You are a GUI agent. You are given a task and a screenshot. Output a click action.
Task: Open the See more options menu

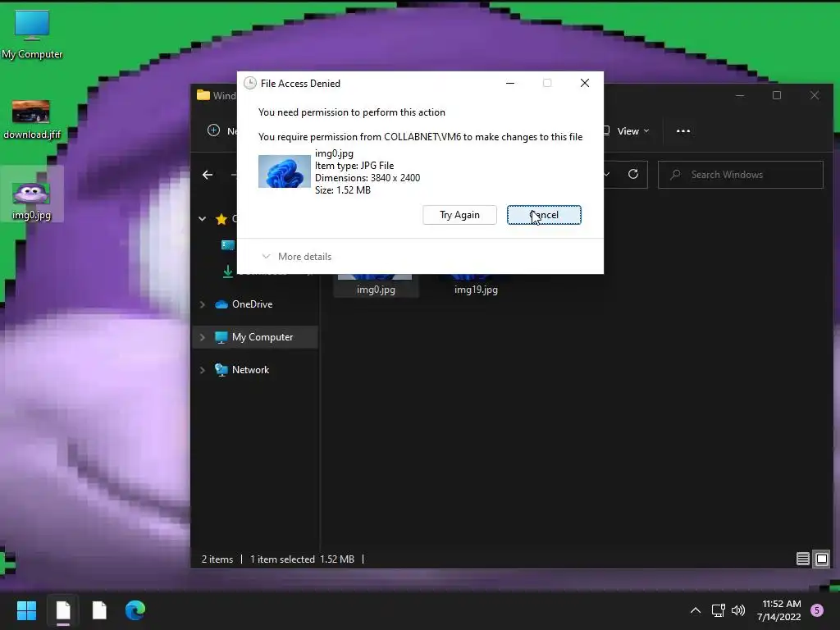pos(683,131)
